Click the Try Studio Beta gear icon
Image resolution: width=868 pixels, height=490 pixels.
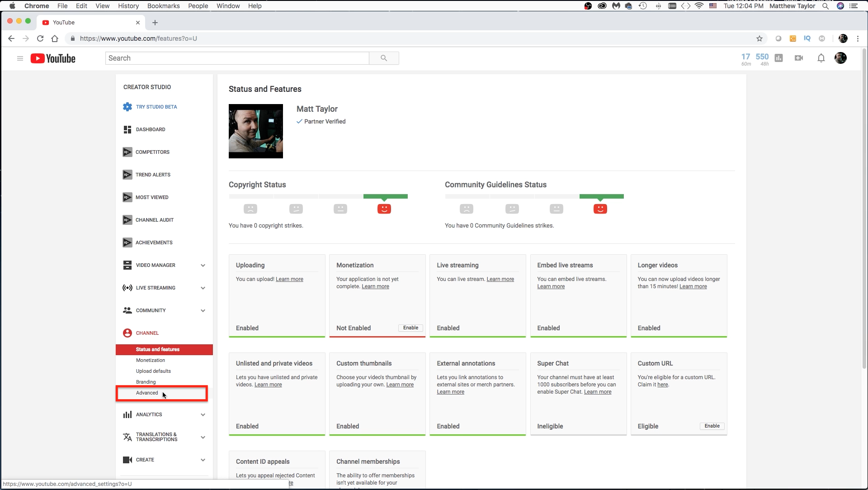pos(127,107)
